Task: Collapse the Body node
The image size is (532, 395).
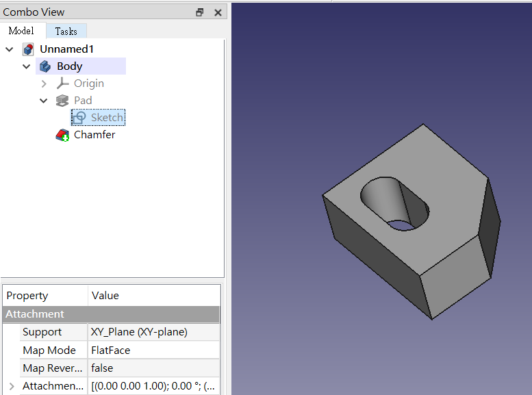Action: coord(27,66)
